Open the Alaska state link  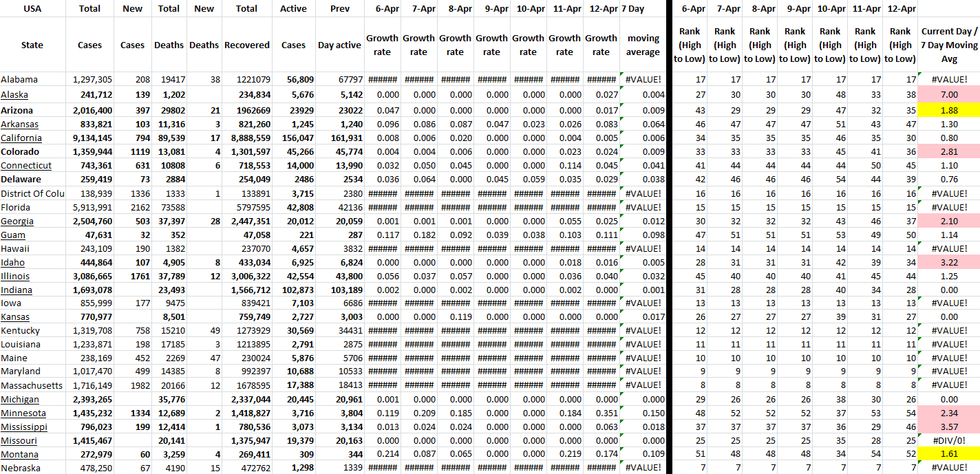point(14,95)
